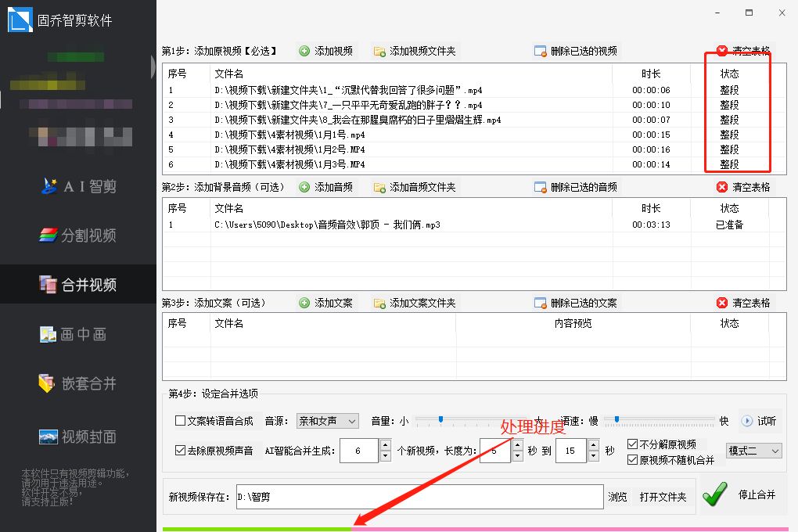Viewport: 798px width, 532px height.
Task: Minimize the application window
Action: 717,13
